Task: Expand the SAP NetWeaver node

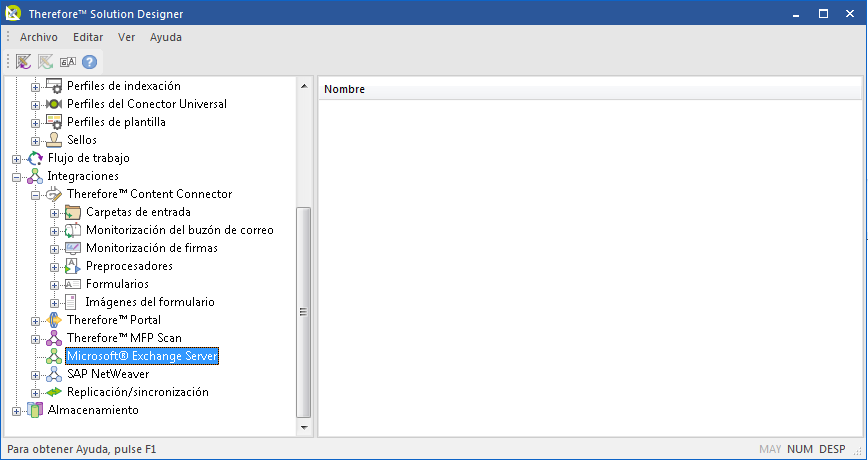Action: 35,375
